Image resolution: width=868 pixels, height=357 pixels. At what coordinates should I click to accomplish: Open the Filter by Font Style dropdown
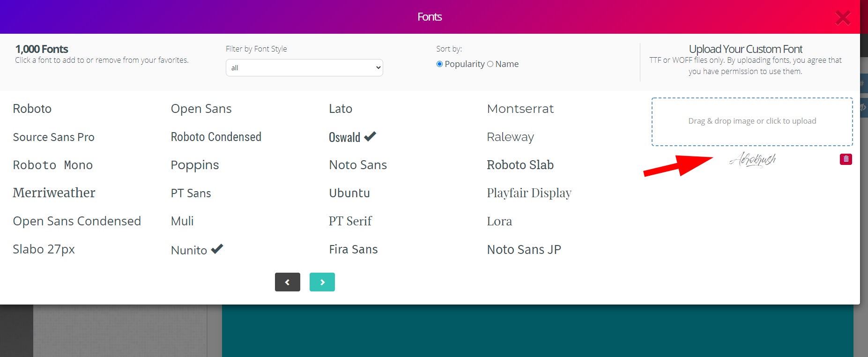coord(304,68)
